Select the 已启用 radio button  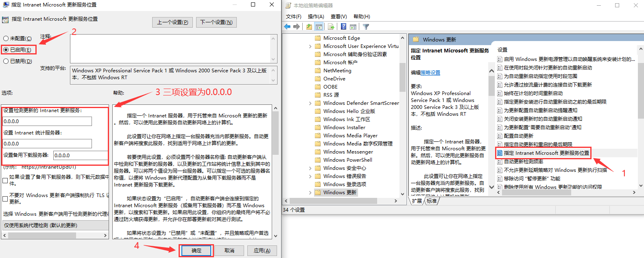click(x=6, y=50)
